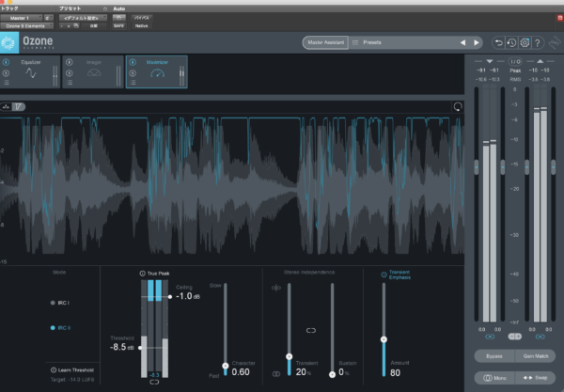Screen dimensions: 564x392
Task: Click the Character slider knob
Action: tap(226, 366)
